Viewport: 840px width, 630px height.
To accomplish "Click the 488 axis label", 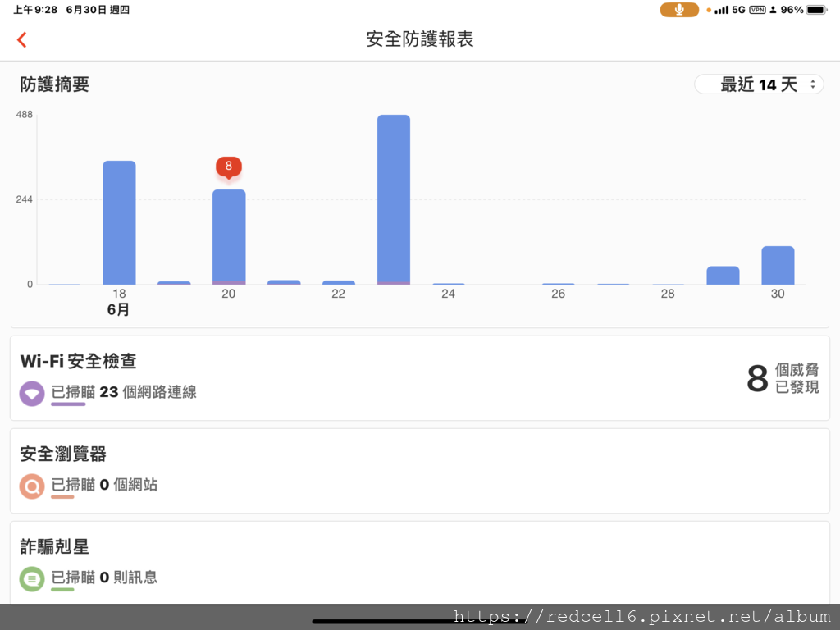I will point(25,115).
